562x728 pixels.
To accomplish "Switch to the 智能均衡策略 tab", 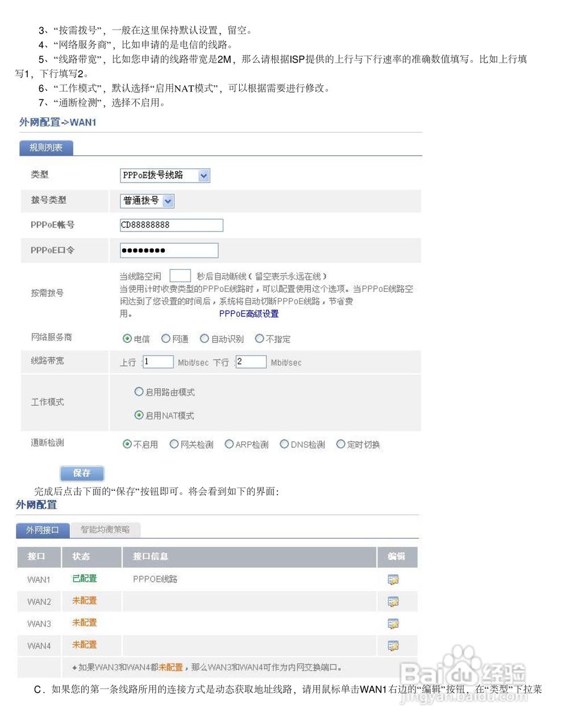I will (x=106, y=530).
